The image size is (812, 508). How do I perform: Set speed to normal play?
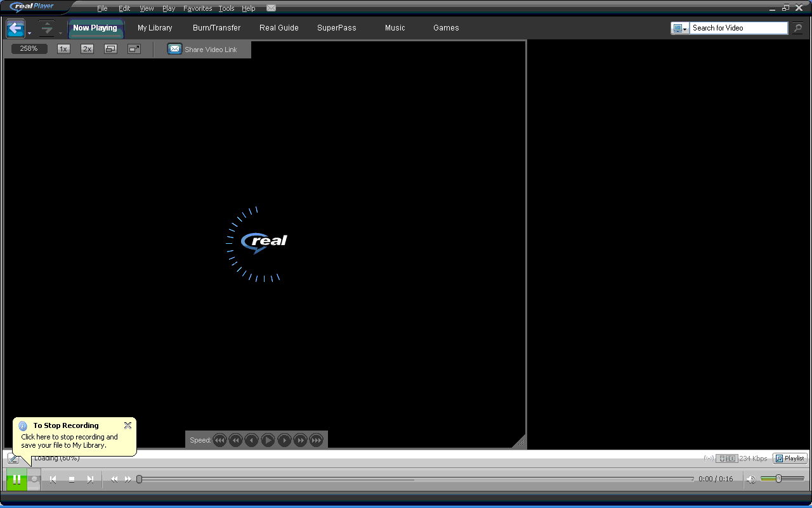click(x=268, y=440)
